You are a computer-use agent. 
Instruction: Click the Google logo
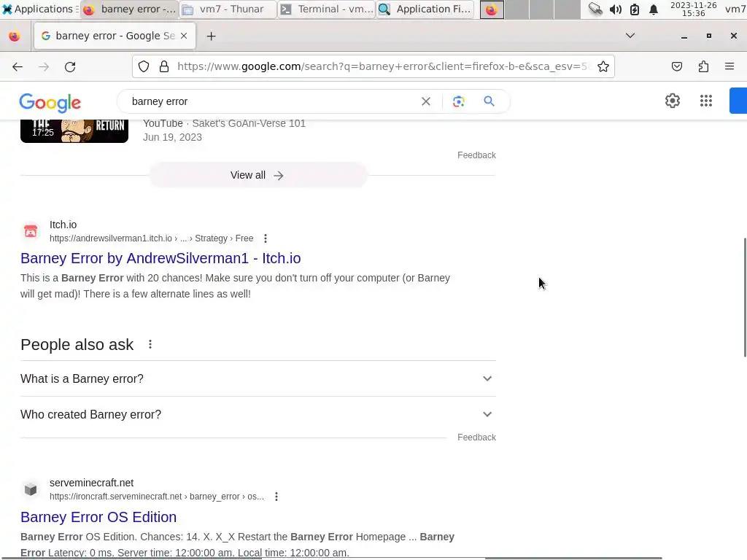coord(50,102)
